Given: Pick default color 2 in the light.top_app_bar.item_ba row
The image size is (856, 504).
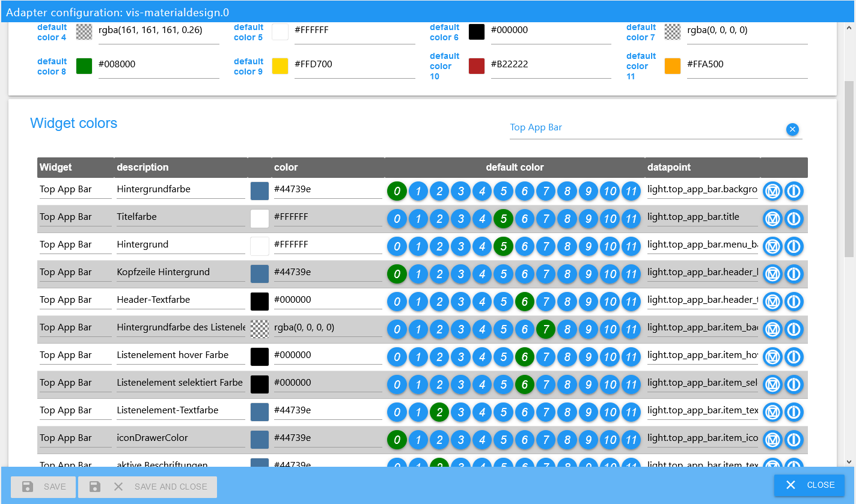Looking at the screenshot, I should pyautogui.click(x=439, y=330).
